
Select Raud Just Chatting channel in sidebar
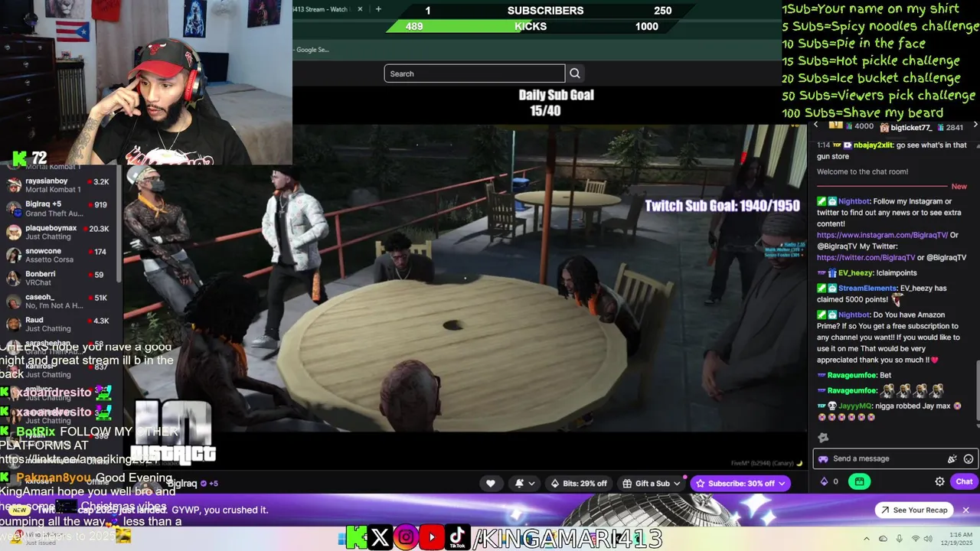(x=60, y=324)
